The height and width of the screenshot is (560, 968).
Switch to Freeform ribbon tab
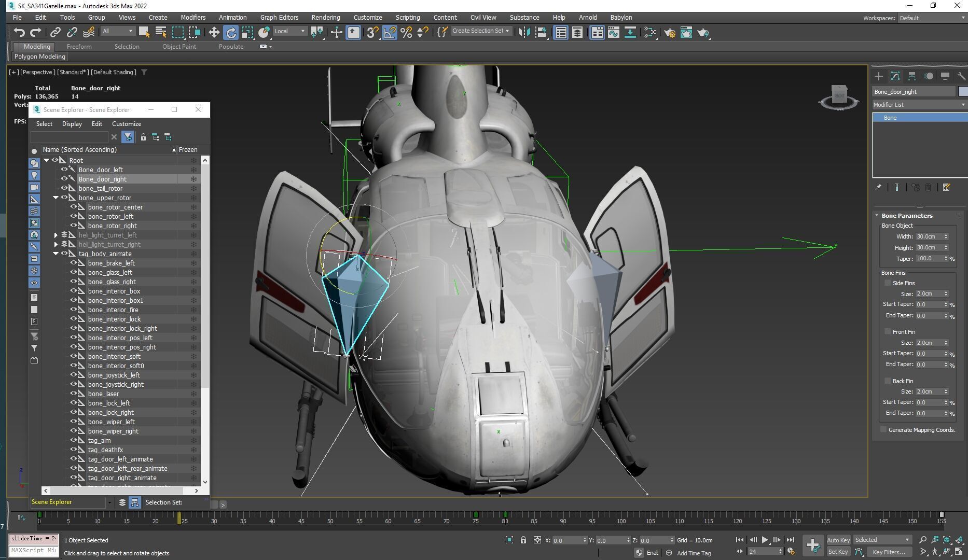(x=79, y=47)
